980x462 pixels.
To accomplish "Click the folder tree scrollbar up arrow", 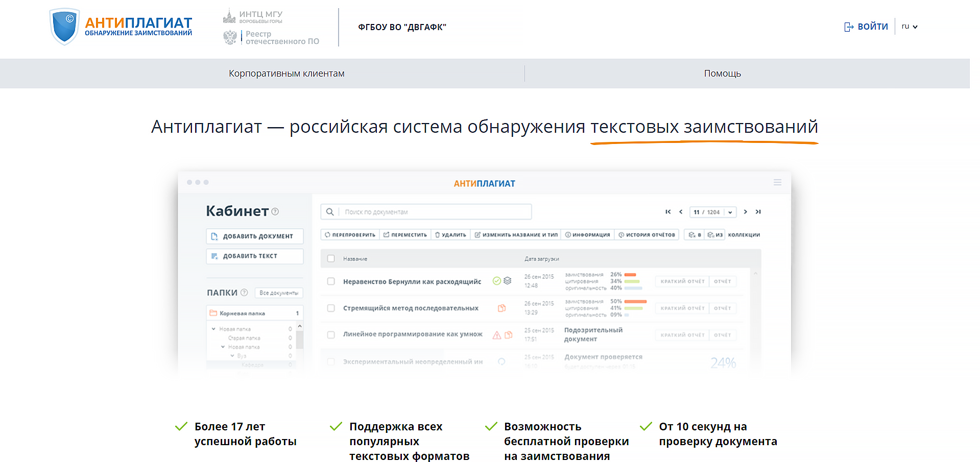I will (300, 326).
